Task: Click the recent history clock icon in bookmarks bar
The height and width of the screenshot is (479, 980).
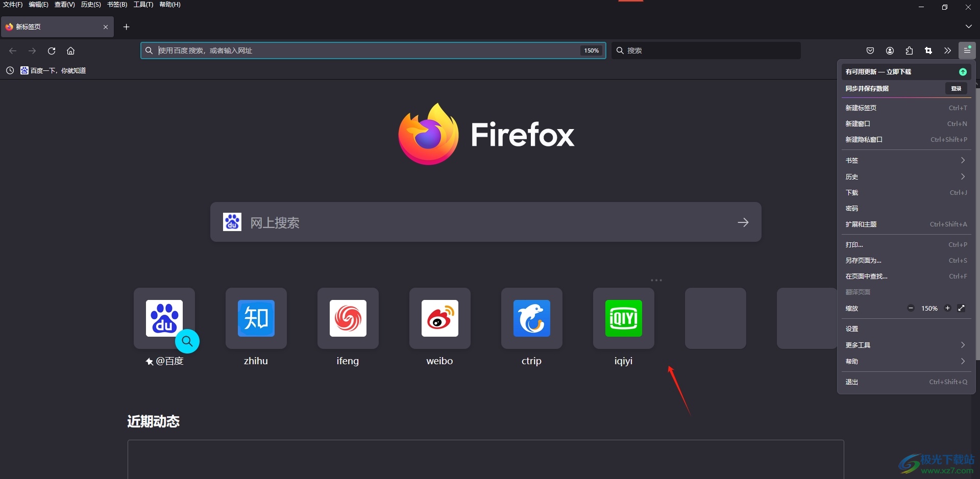Action: point(10,70)
